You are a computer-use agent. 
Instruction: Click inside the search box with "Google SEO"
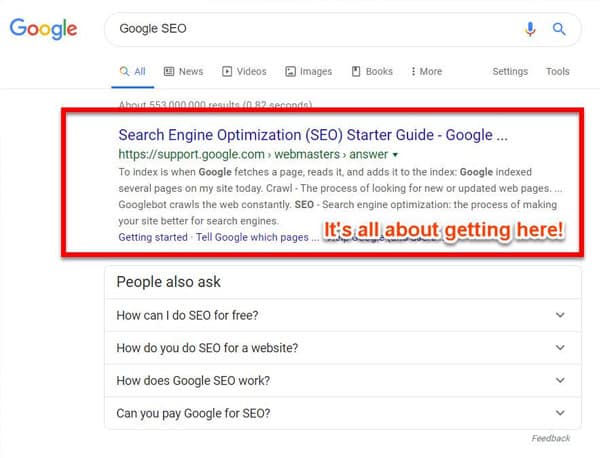(x=300, y=29)
